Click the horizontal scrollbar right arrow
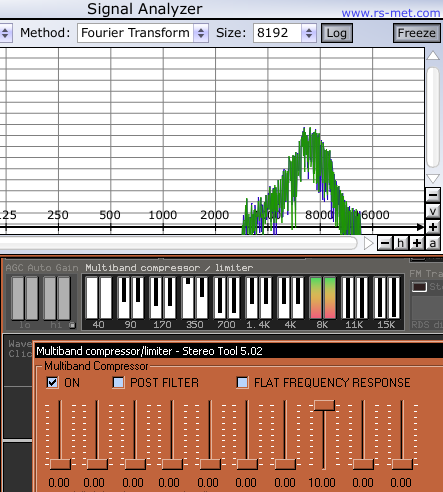This screenshot has height=492, width=443. coord(368,243)
